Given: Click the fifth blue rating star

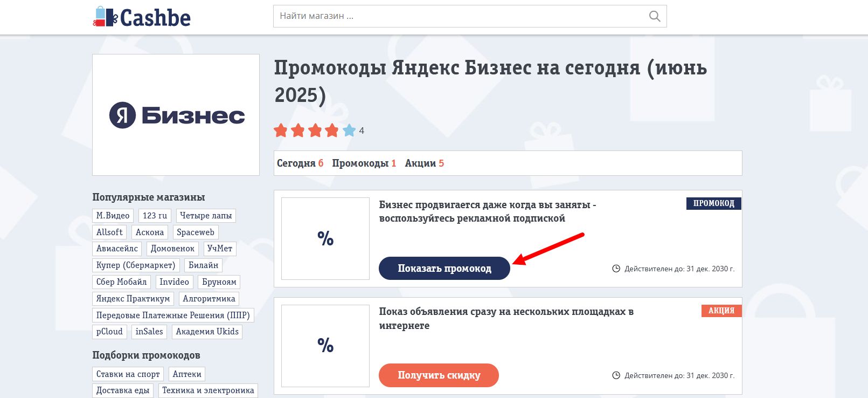Looking at the screenshot, I should click(349, 131).
